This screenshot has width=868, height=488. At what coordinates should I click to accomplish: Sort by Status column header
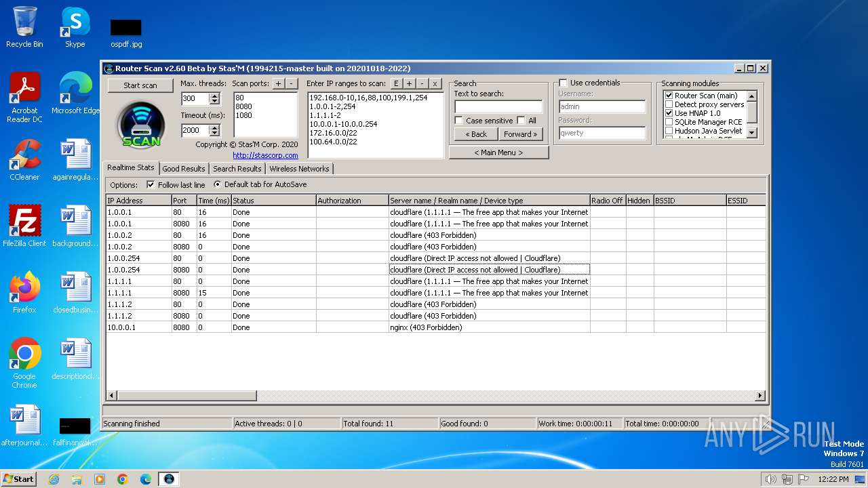pos(273,201)
